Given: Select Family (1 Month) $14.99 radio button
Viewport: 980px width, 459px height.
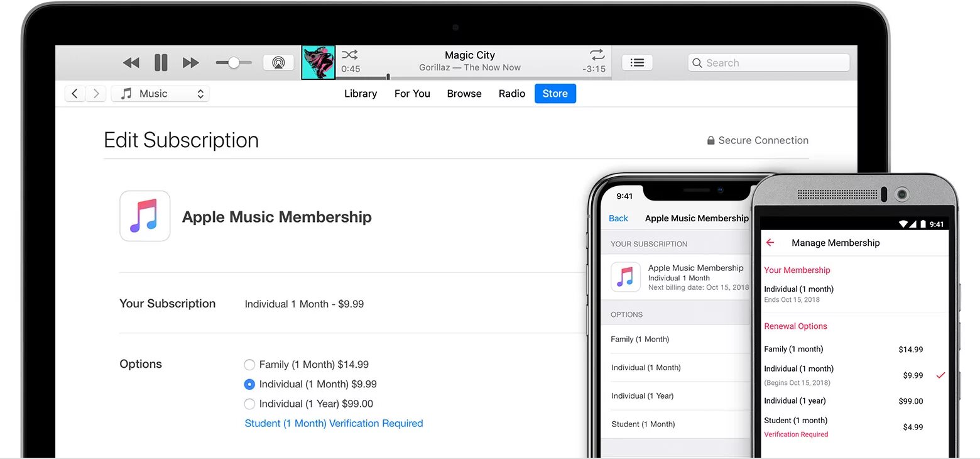Looking at the screenshot, I should pyautogui.click(x=249, y=365).
